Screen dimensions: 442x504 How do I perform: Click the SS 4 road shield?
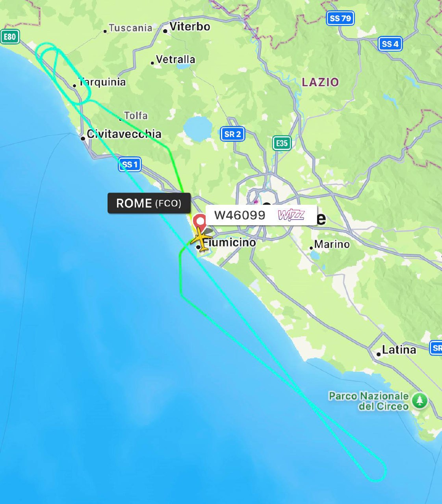(390, 44)
